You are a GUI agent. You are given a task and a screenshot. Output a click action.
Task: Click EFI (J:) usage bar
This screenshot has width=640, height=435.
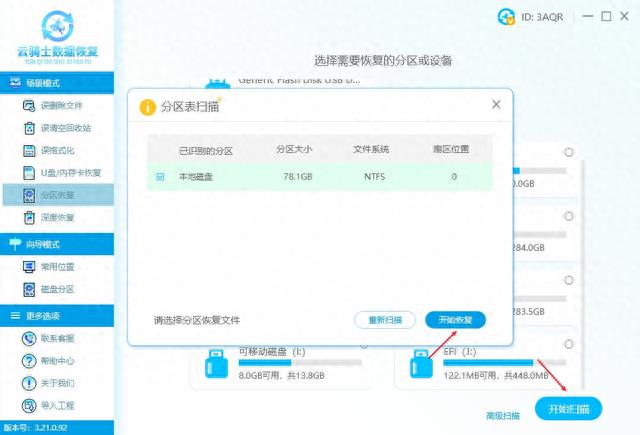504,363
